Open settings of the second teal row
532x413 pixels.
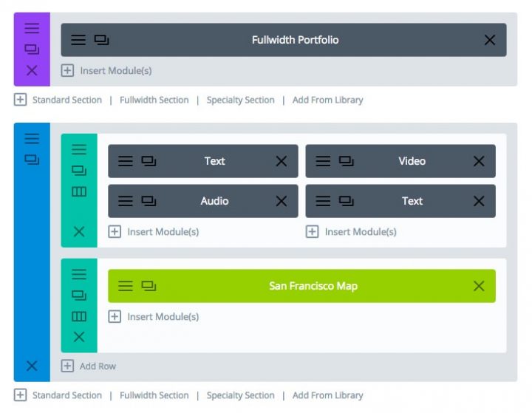point(79,273)
